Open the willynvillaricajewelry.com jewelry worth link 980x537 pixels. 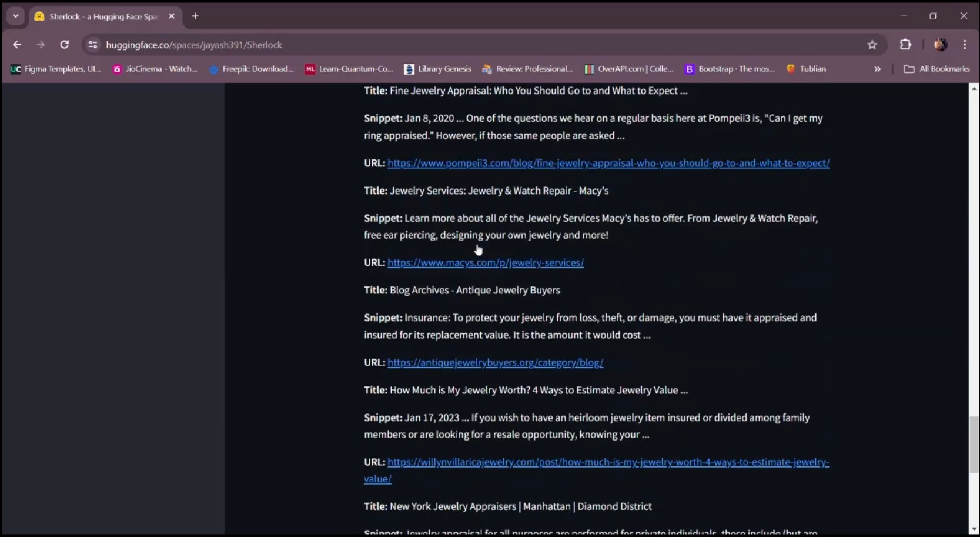pyautogui.click(x=596, y=470)
